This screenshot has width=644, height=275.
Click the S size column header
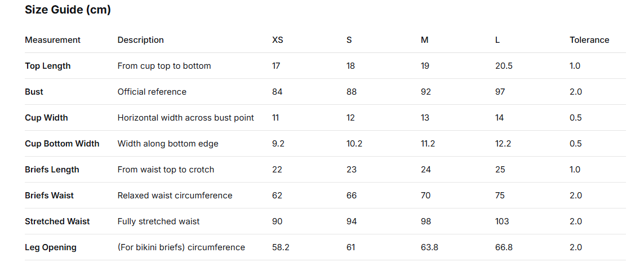click(349, 40)
